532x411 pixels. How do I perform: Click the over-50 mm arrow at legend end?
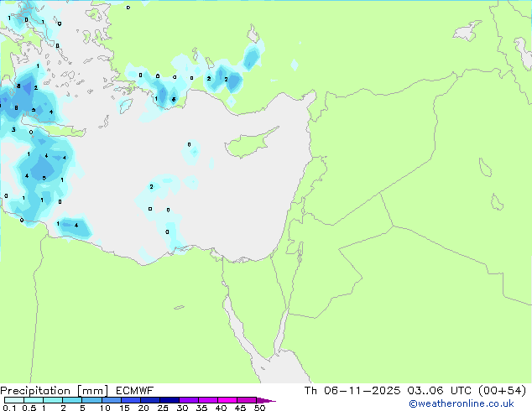coord(266,400)
